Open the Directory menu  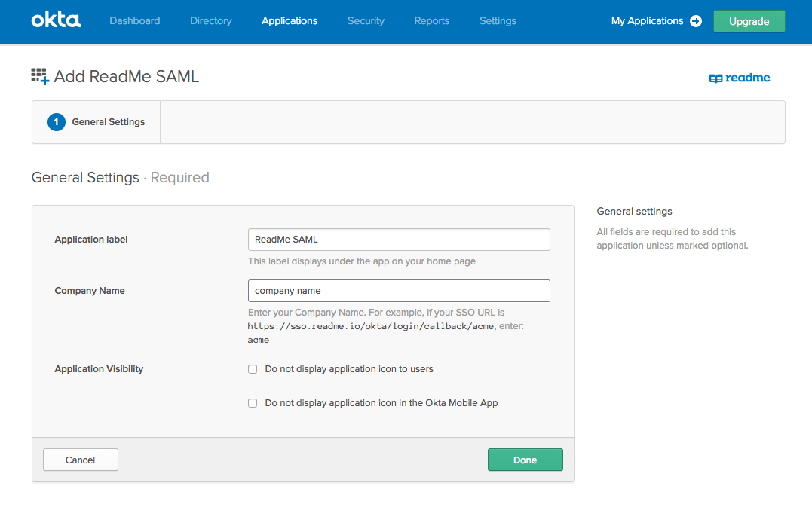[x=211, y=20]
